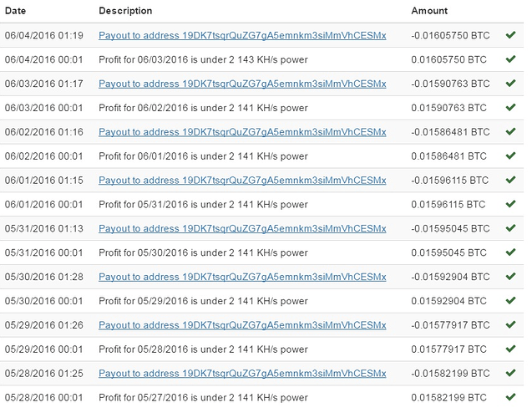
Task: Click checkmark beside -0.01586481 BTC payout
Action: click(510, 131)
